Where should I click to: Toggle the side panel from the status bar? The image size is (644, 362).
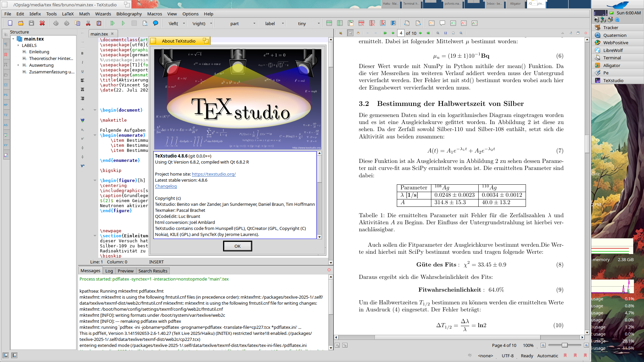click(x=5, y=355)
